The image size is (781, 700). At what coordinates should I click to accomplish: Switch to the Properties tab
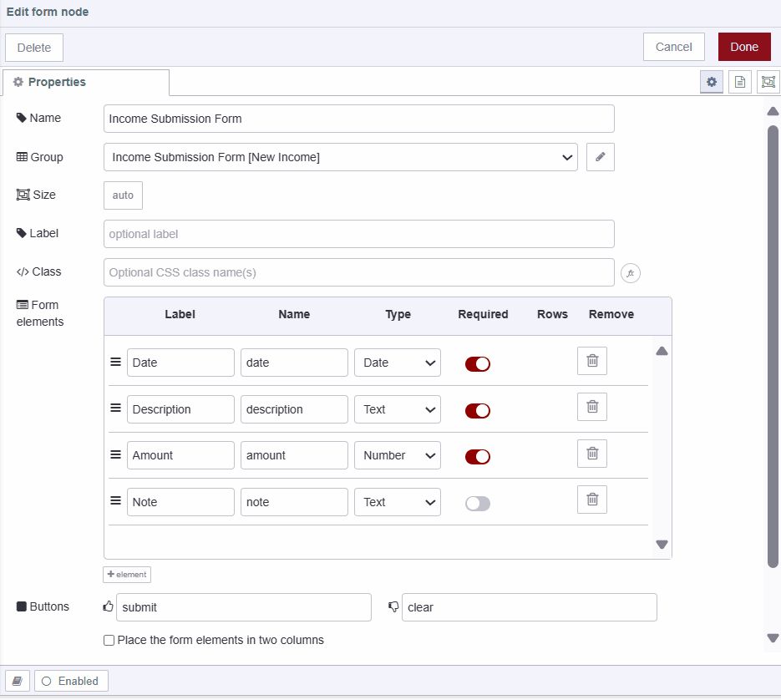(50, 82)
